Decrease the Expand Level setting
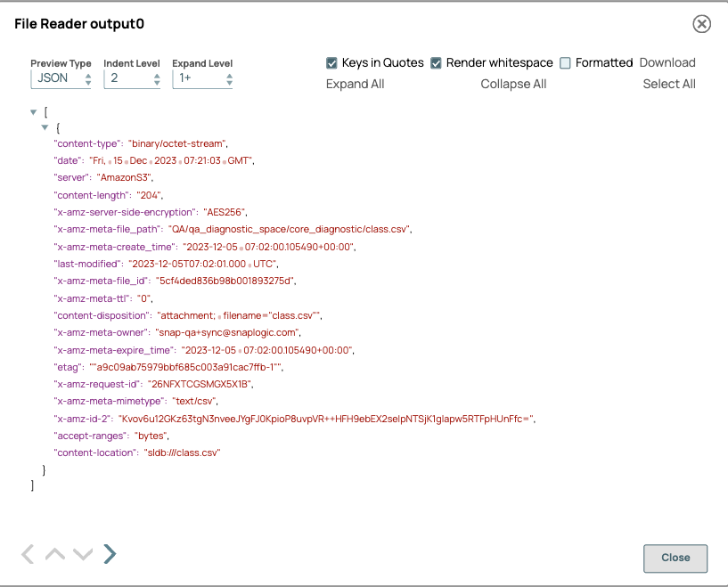 click(x=228, y=83)
